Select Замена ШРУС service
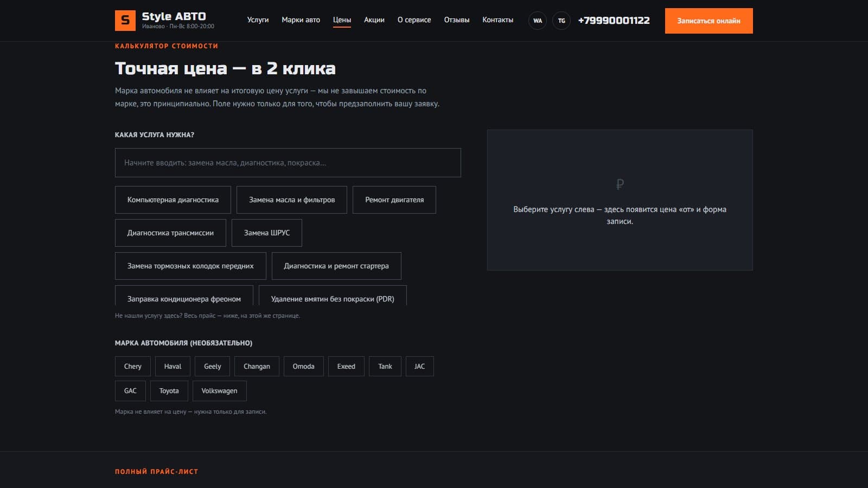868x488 pixels. pos(267,233)
